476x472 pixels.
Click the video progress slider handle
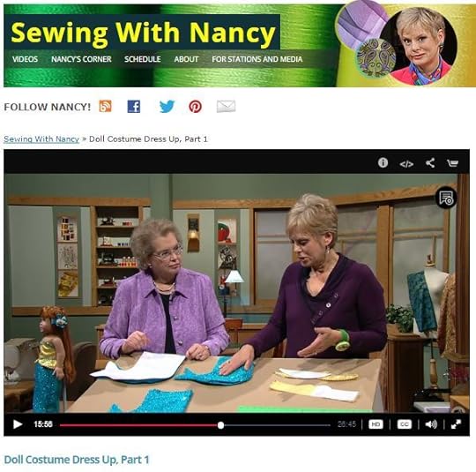tap(220, 425)
